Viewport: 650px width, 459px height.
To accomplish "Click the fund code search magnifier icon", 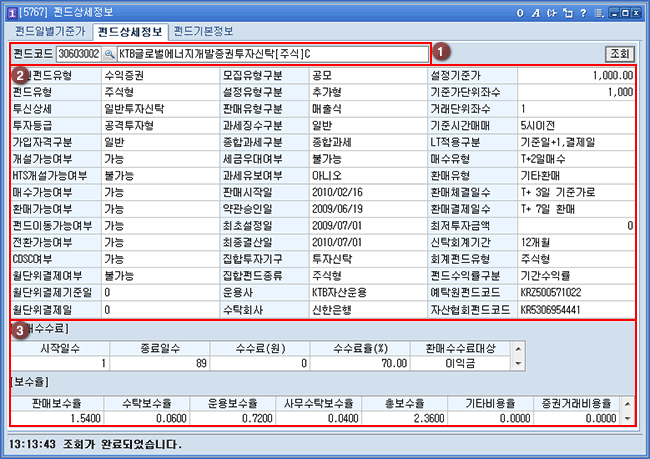I will point(109,52).
